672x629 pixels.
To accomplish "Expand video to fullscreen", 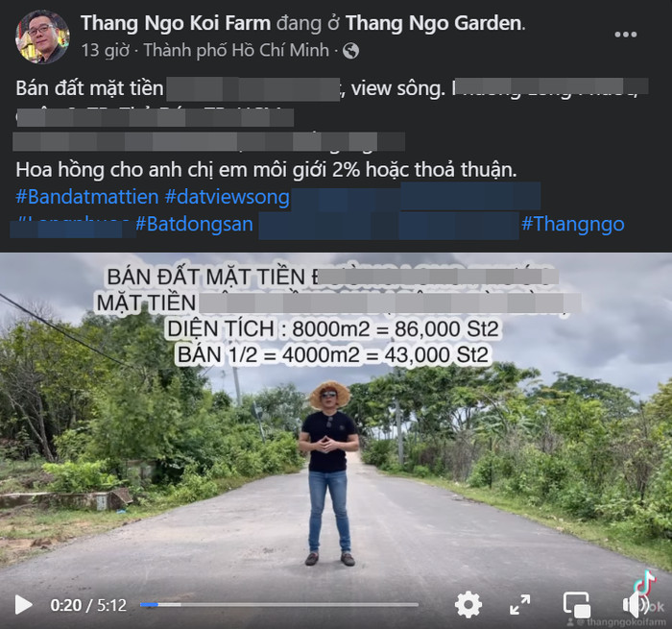I will point(520,605).
